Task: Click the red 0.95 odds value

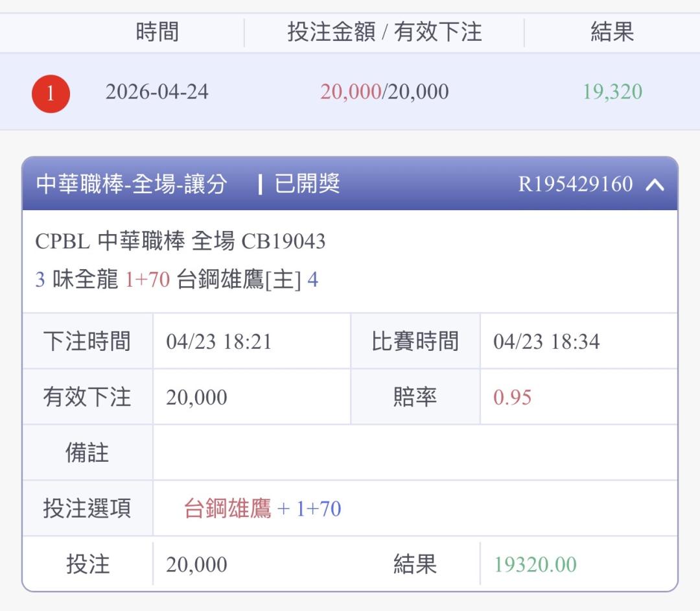Action: pos(512,397)
